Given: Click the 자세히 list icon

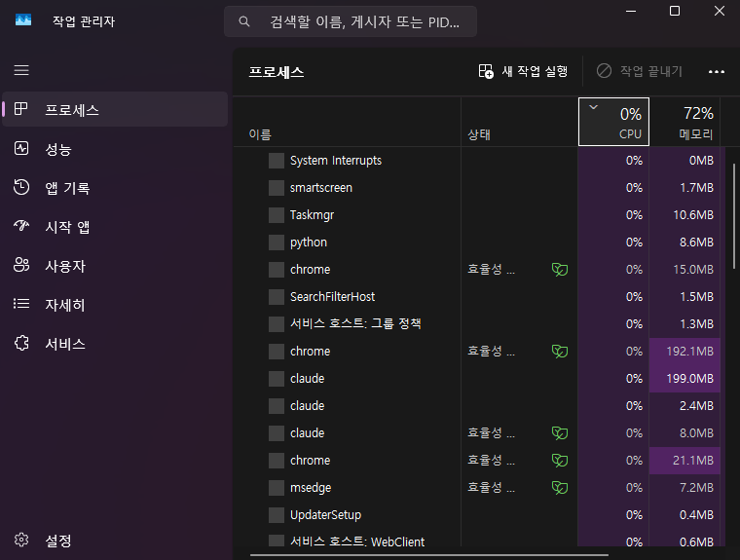Looking at the screenshot, I should (x=21, y=304).
